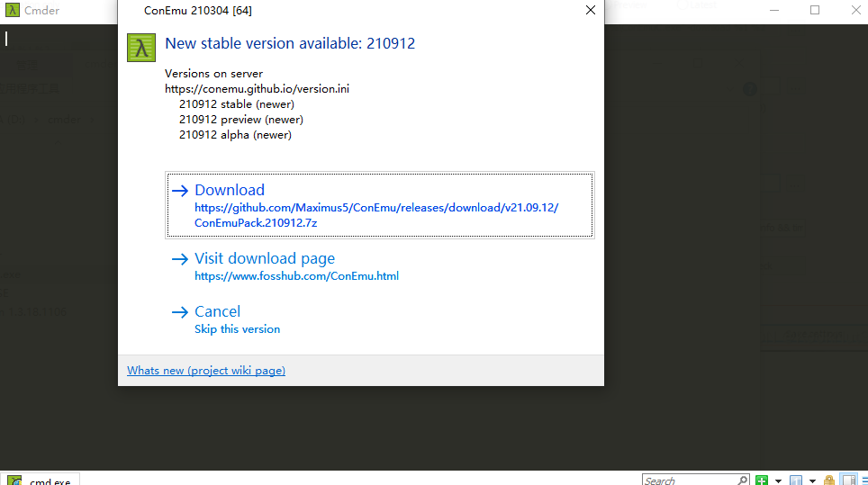Expand the new console dropdown arrow

(778, 481)
